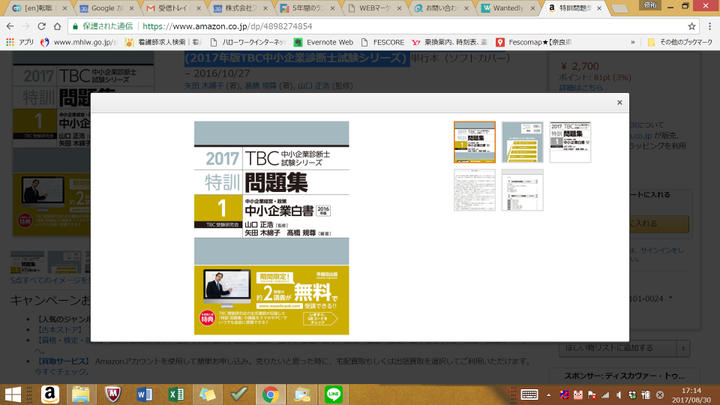Screen dimensions: 720x405
Task: Expand the hidden bookmarks chevron
Action: point(633,42)
